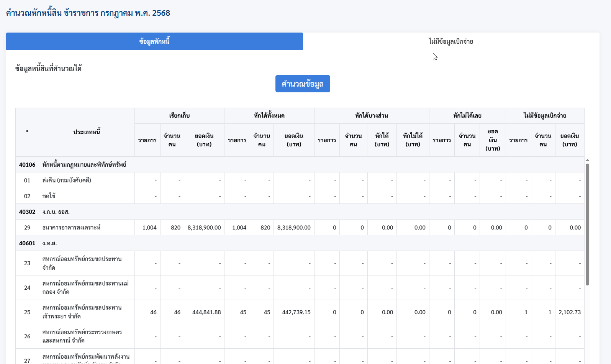Select group row 40106 หักหนี้ตามกฎหมายและพิทักษ์ทรัพย์
This screenshot has height=364, width=611.
tap(300, 165)
